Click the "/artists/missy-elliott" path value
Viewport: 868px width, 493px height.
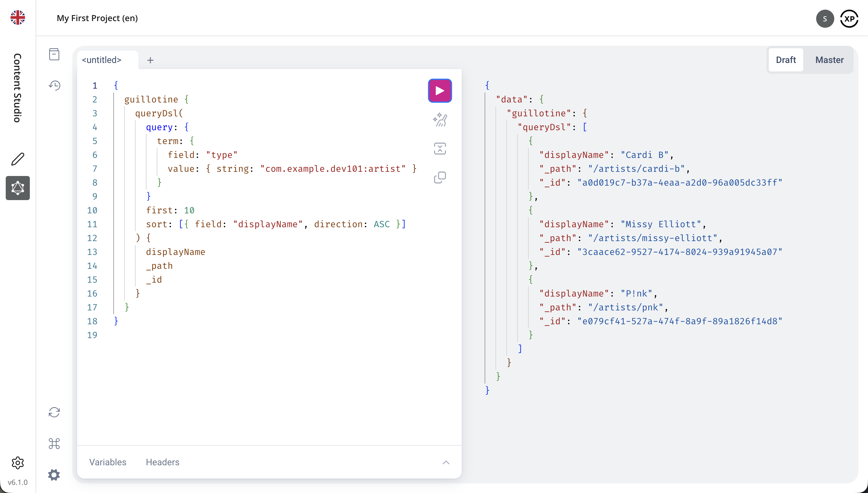tap(653, 238)
